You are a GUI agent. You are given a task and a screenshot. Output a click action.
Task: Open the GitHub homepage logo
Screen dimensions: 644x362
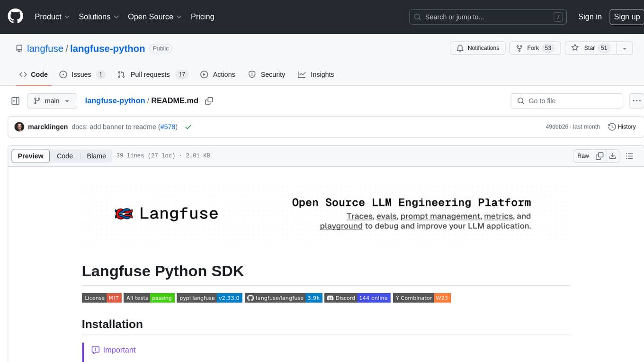(15, 17)
